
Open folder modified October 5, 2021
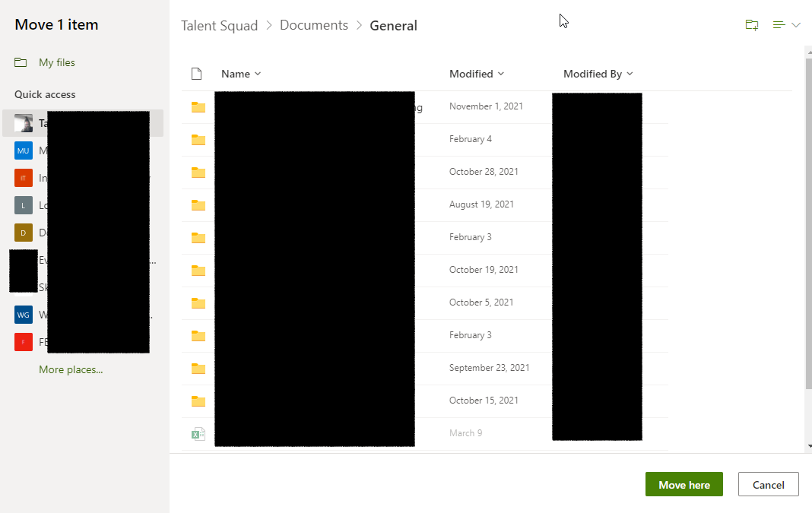198,302
